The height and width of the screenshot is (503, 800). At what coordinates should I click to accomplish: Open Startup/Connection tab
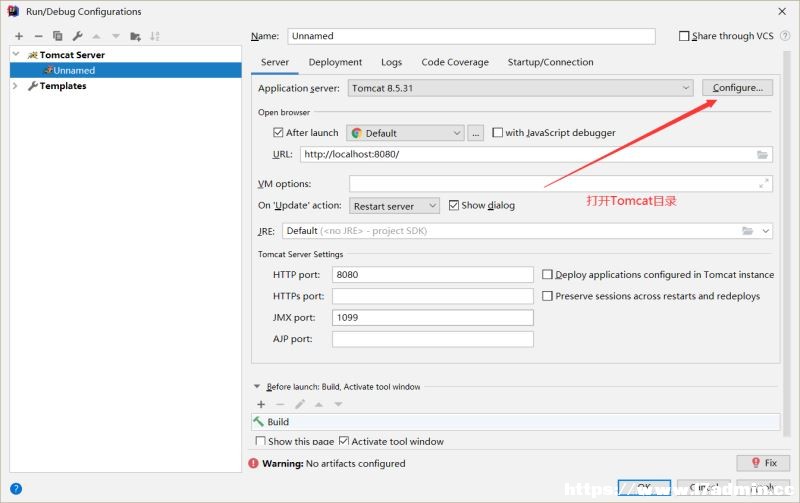coord(550,62)
